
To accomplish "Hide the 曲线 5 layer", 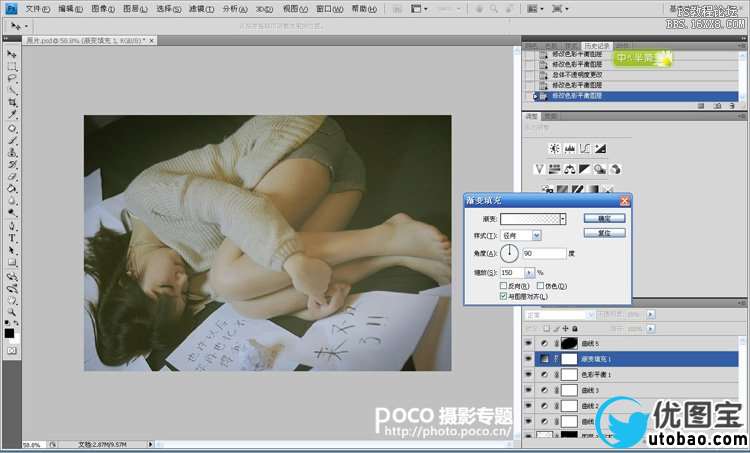I will coord(529,343).
